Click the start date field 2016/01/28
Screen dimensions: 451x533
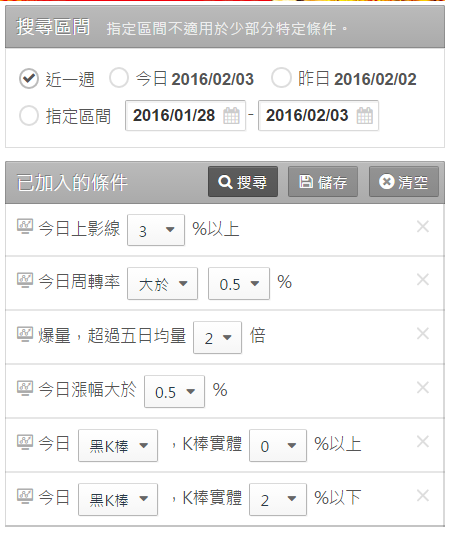(186, 116)
